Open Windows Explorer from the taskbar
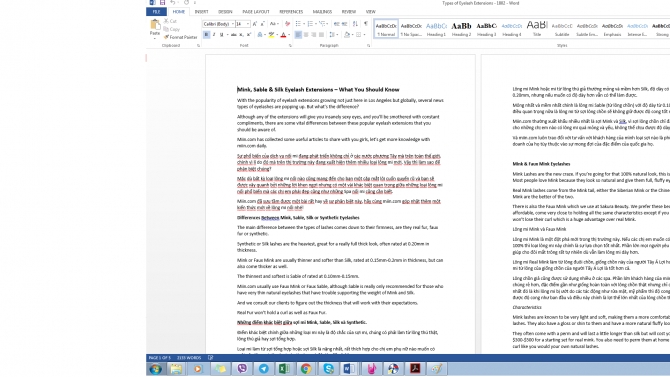670x377 pixels. click(176, 368)
